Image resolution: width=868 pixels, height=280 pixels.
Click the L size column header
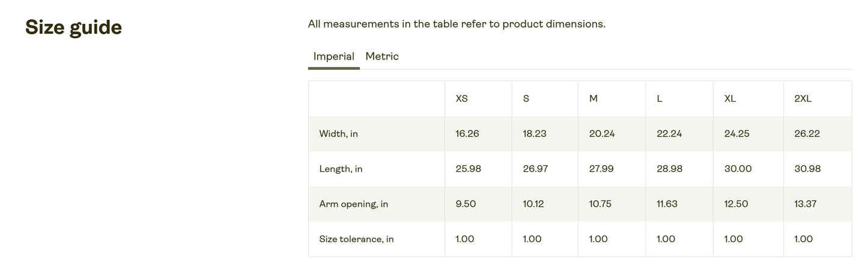[x=660, y=99]
